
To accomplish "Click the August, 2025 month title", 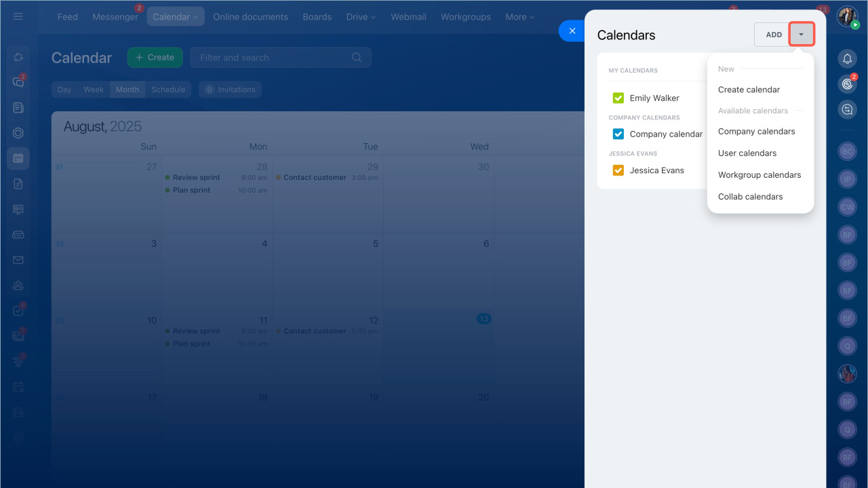I will 102,127.
